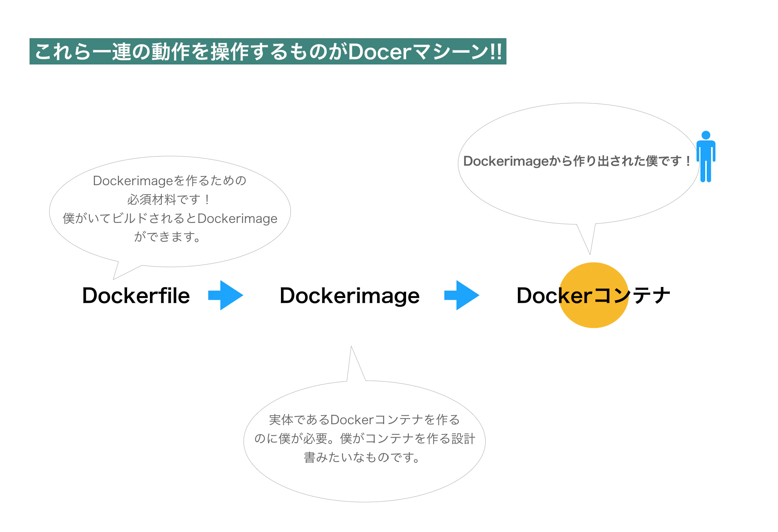Click the text 書みたいなものです。
This screenshot has width=778, height=532.
[x=362, y=458]
